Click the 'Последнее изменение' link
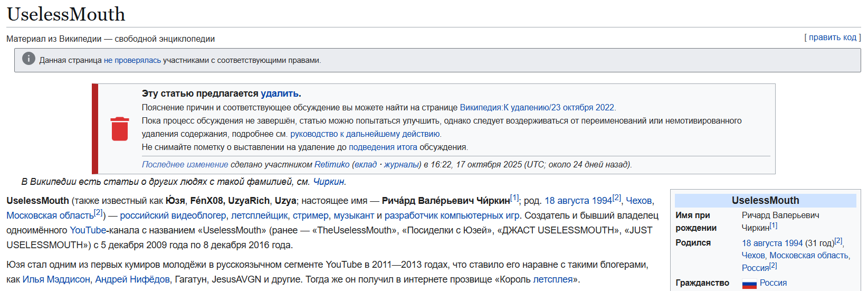 pyautogui.click(x=185, y=164)
